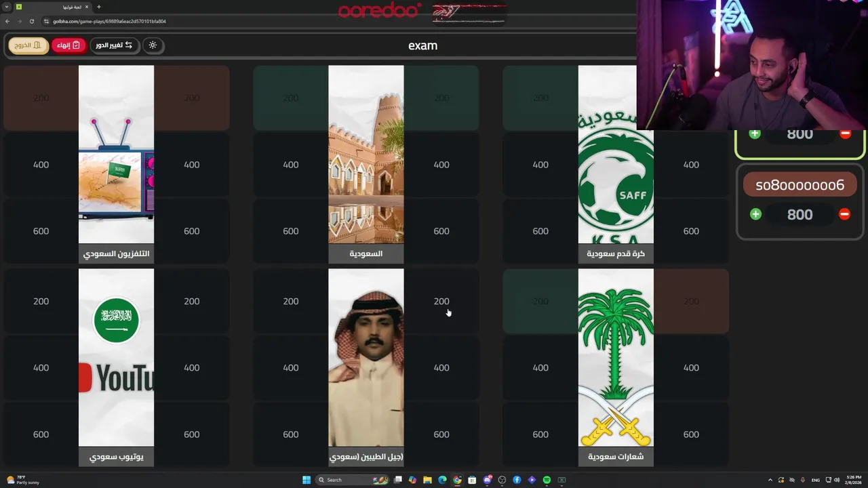Select the لعبة قولبها browser tab

click(x=52, y=7)
